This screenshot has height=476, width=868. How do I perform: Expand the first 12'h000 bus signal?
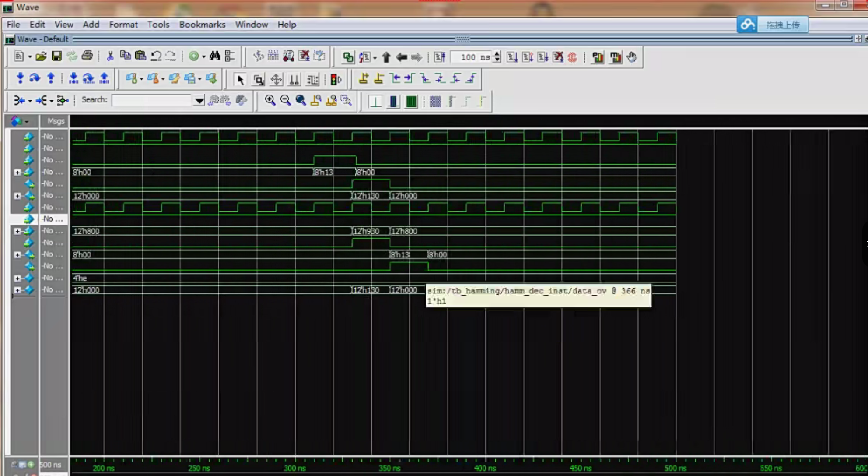click(x=17, y=196)
